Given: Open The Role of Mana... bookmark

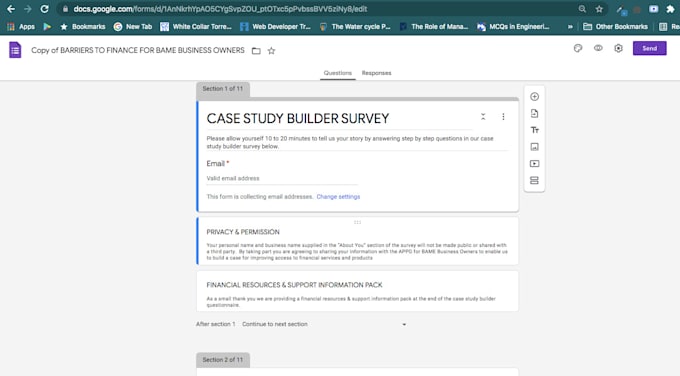Looking at the screenshot, I should [434, 26].
